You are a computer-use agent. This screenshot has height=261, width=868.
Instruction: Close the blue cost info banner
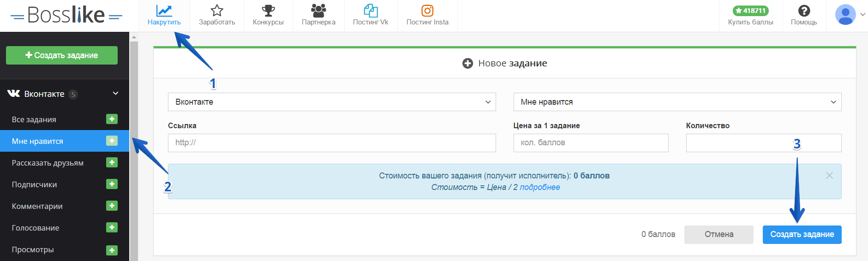pos(829,175)
